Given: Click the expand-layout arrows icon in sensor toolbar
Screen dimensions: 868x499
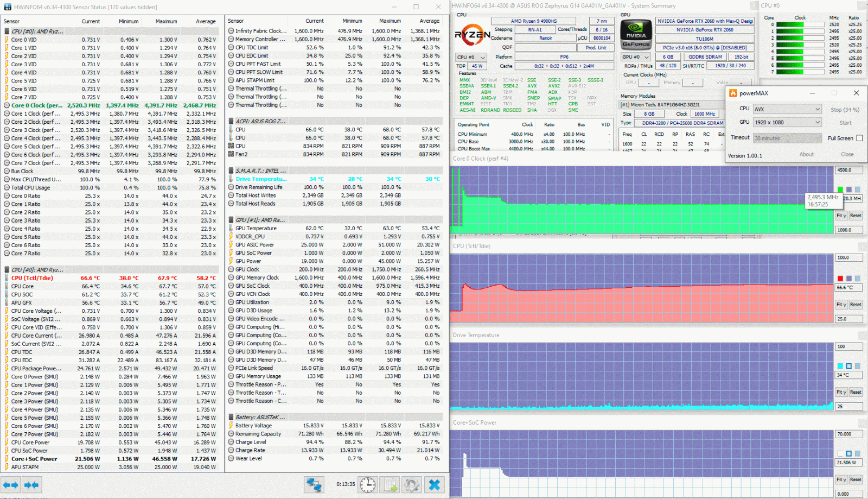Looking at the screenshot, I should pyautogui.click(x=11, y=485).
